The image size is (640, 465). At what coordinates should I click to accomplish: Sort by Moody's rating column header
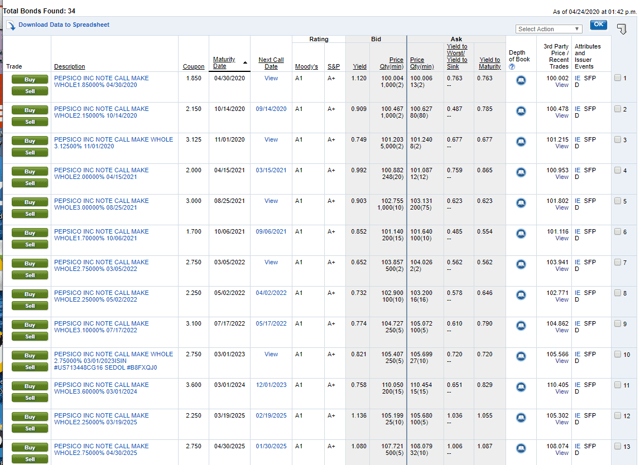pos(306,67)
